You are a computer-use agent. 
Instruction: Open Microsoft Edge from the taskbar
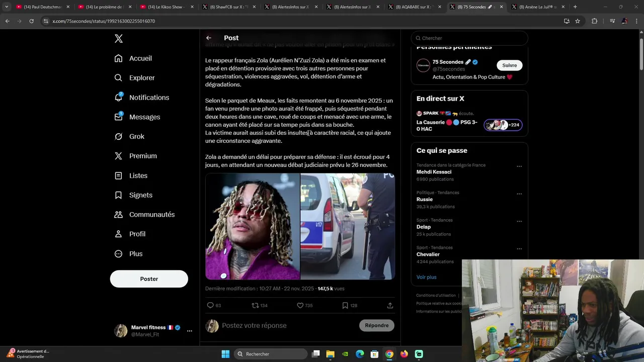pyautogui.click(x=360, y=354)
